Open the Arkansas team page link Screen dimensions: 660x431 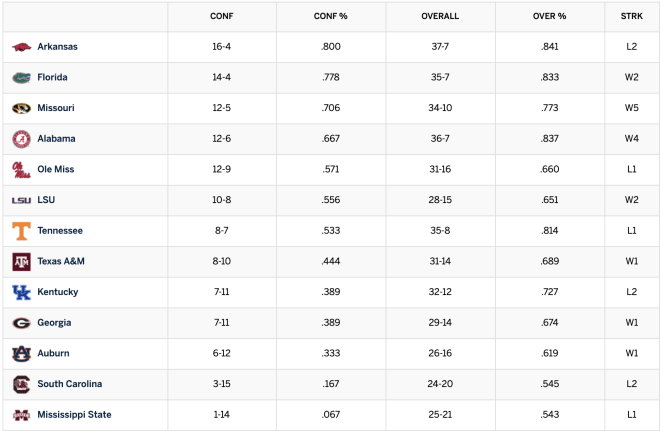coord(57,46)
